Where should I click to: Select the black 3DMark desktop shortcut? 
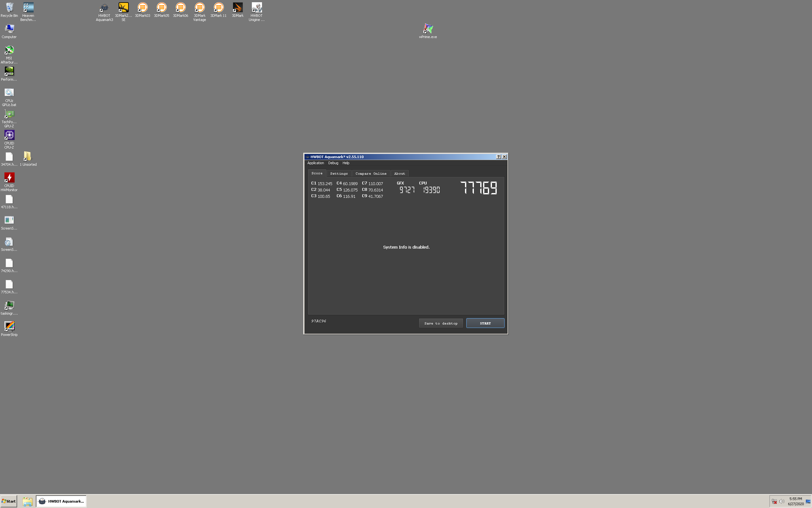pos(238,10)
